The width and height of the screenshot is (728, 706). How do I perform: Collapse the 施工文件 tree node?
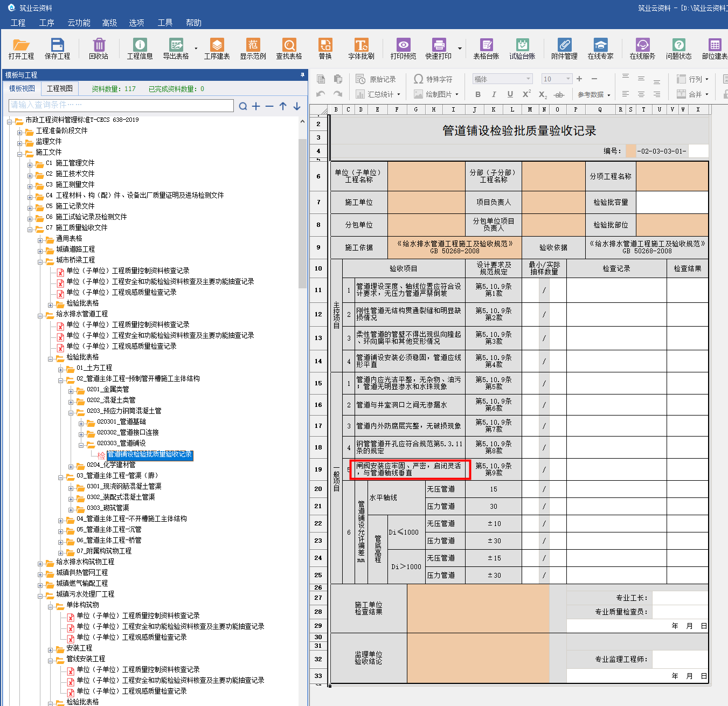pyautogui.click(x=20, y=154)
